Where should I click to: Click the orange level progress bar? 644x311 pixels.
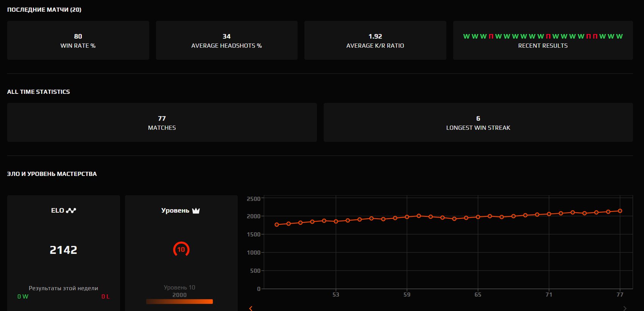coord(179,302)
